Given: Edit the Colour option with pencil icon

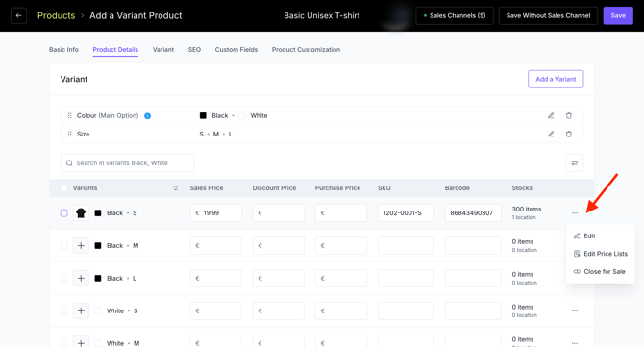Looking at the screenshot, I should [x=551, y=115].
